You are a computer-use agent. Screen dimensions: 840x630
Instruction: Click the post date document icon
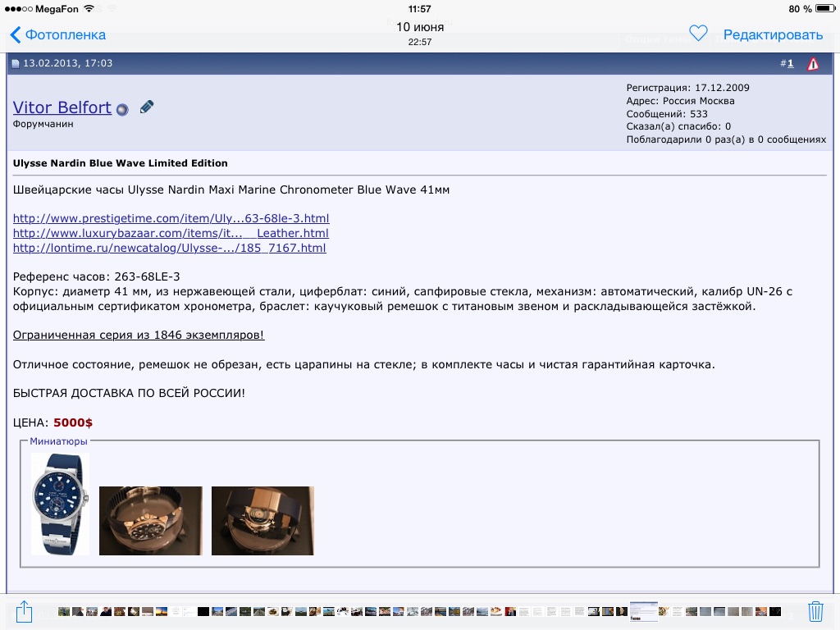[16, 64]
